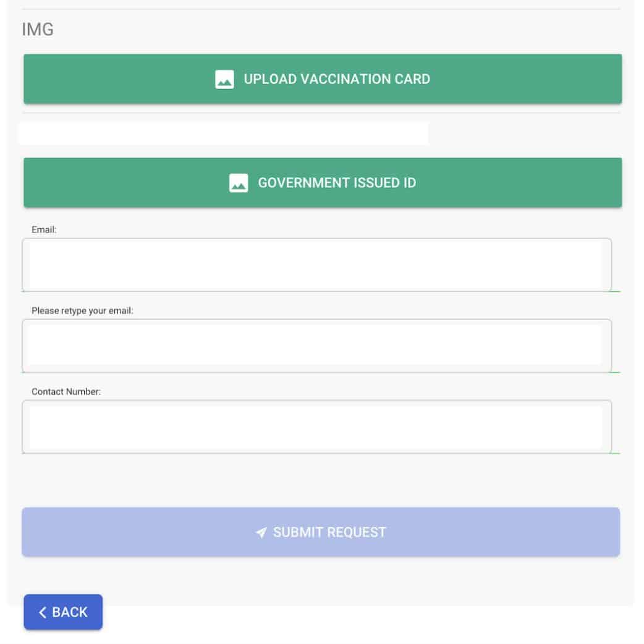The image size is (644, 644).
Task: Go back using the BACK button label
Action: (70, 612)
